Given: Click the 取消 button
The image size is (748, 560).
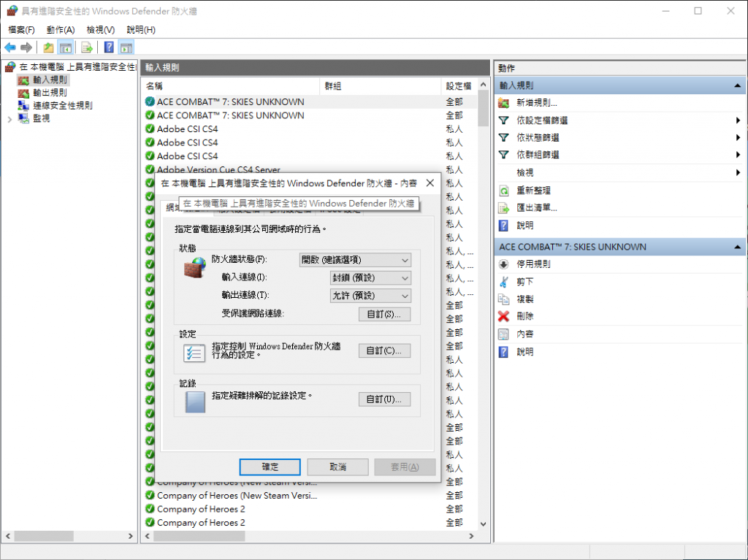Looking at the screenshot, I should [337, 467].
